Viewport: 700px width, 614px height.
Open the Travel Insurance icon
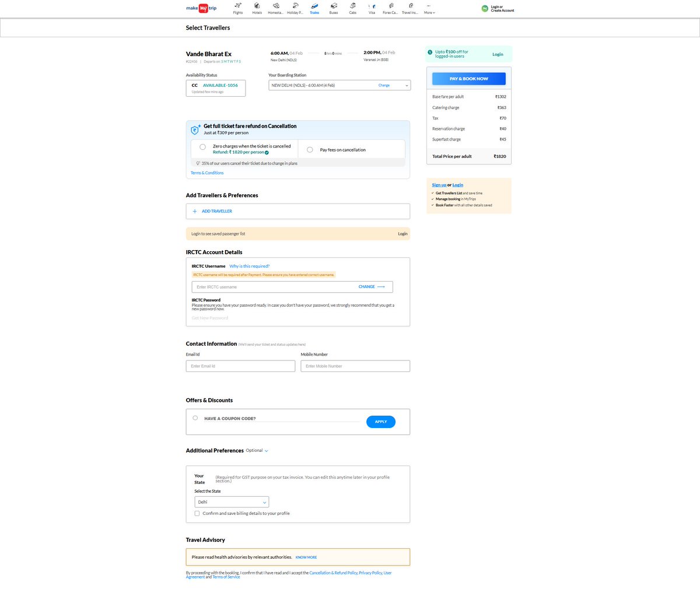(x=410, y=6)
